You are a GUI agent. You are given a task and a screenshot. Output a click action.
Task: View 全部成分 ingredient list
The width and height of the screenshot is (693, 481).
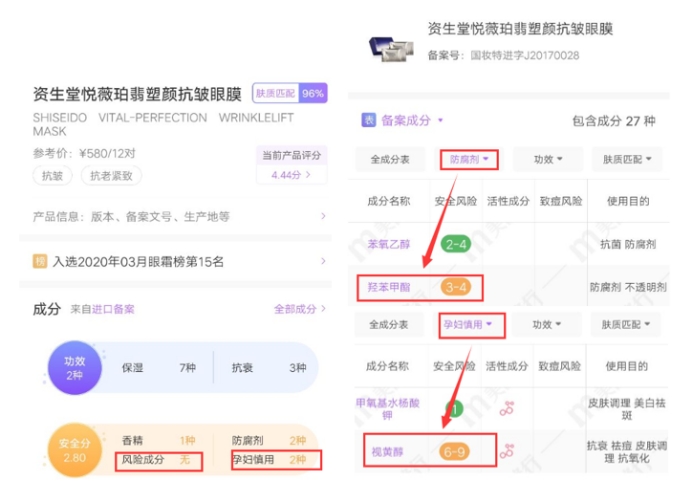click(300, 309)
